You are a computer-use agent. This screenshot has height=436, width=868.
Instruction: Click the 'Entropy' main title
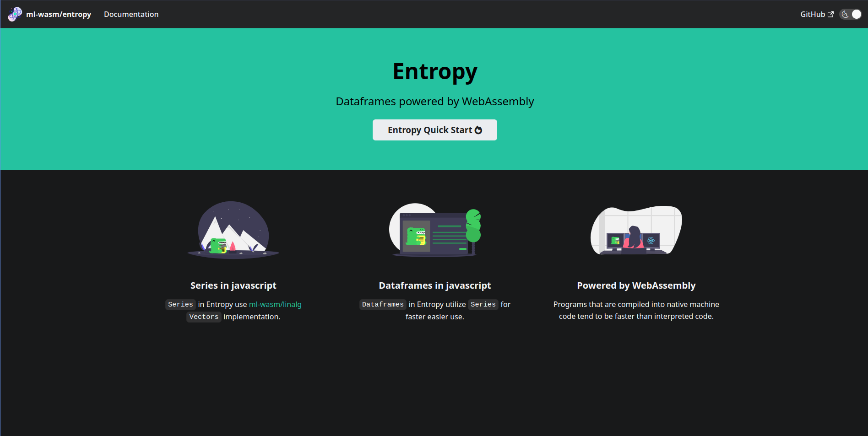point(435,72)
